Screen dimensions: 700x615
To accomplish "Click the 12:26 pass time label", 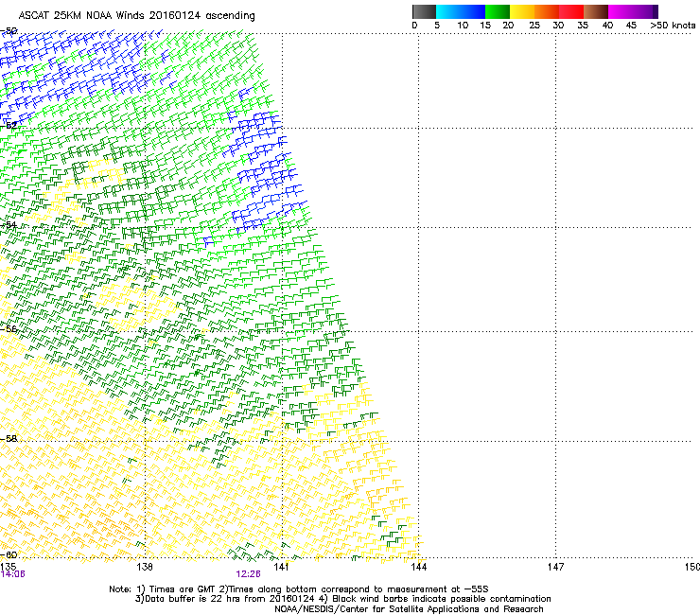I will click(248, 574).
